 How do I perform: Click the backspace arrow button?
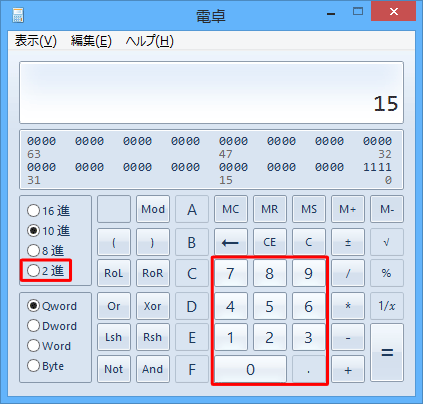click(231, 242)
